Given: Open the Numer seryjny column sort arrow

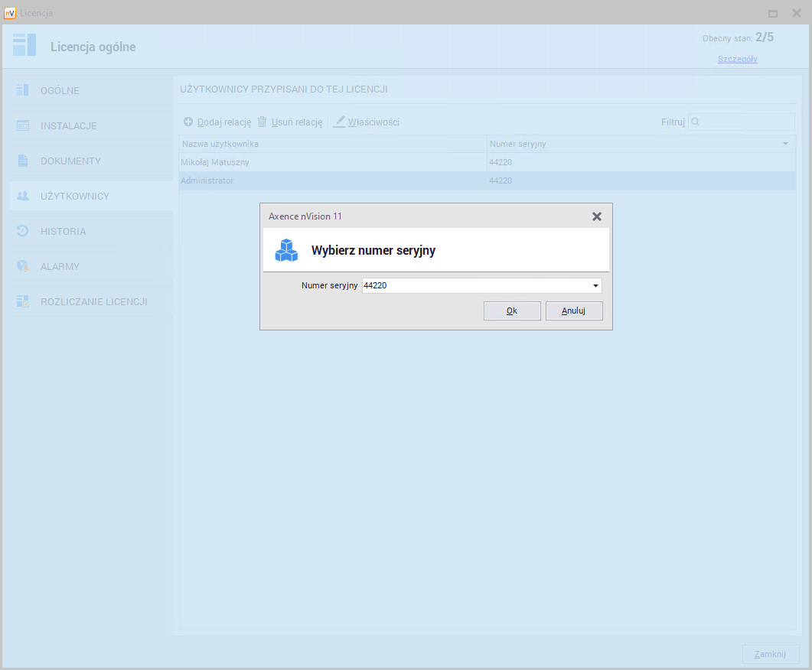Looking at the screenshot, I should (785, 144).
